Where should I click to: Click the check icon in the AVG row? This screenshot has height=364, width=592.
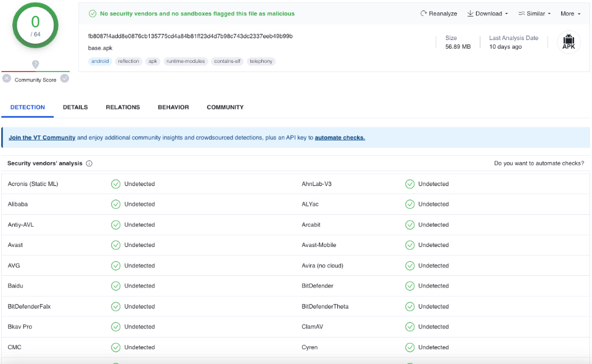pos(115,265)
